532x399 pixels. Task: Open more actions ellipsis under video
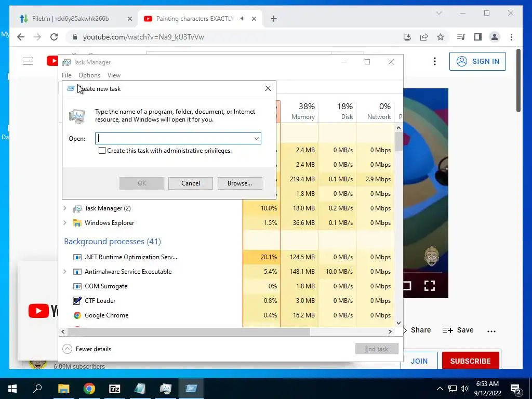491,331
